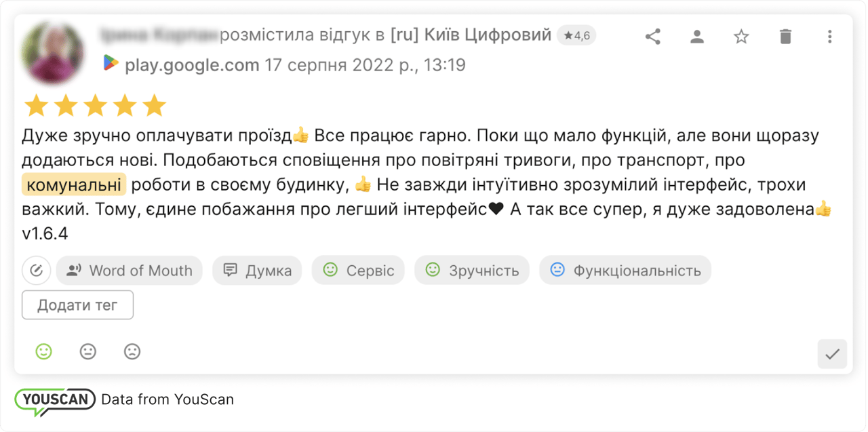
Task: Select the Word of Mouth tag
Action: (x=129, y=270)
